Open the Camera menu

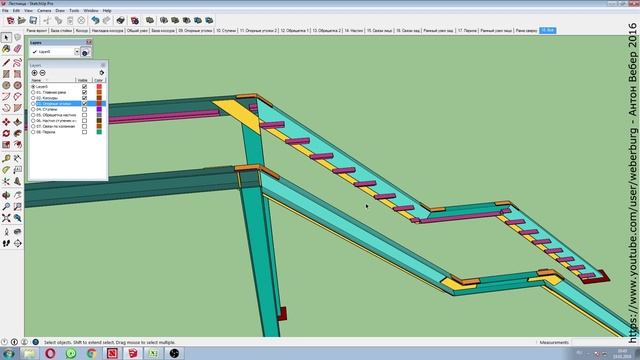pyautogui.click(x=44, y=11)
